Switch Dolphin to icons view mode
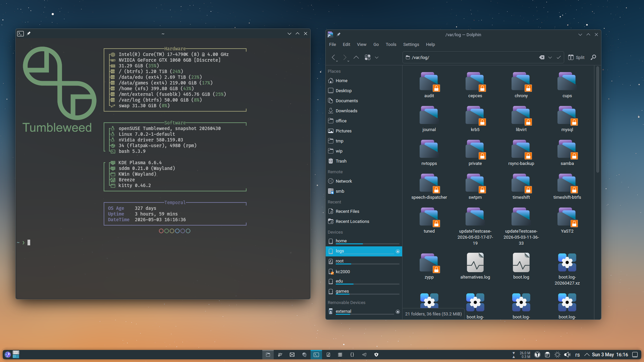The width and height of the screenshot is (644, 362). pos(368,57)
